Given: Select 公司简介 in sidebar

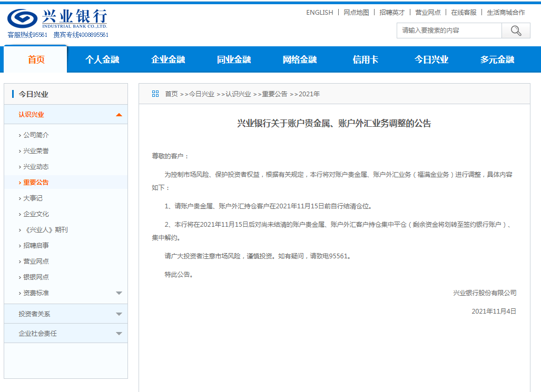Looking at the screenshot, I should [36, 135].
